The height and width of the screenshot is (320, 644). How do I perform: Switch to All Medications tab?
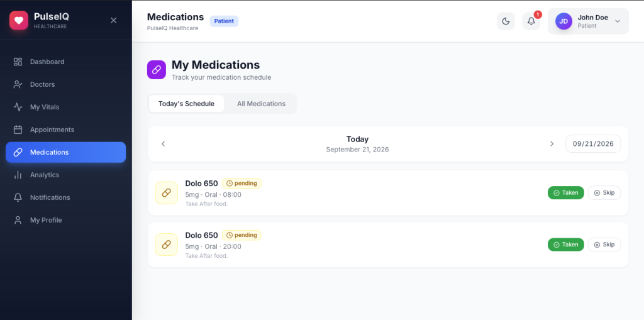click(x=261, y=104)
